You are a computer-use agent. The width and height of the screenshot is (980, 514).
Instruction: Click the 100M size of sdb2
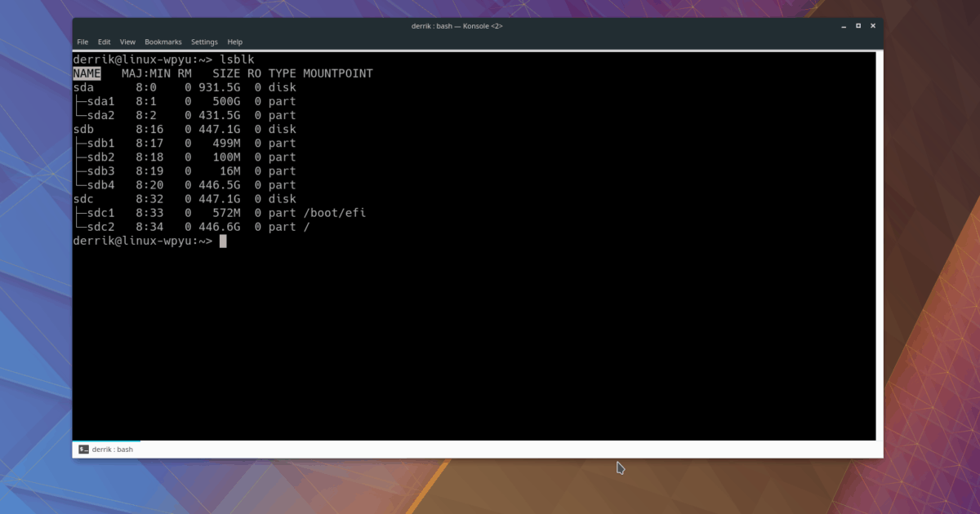tap(226, 157)
